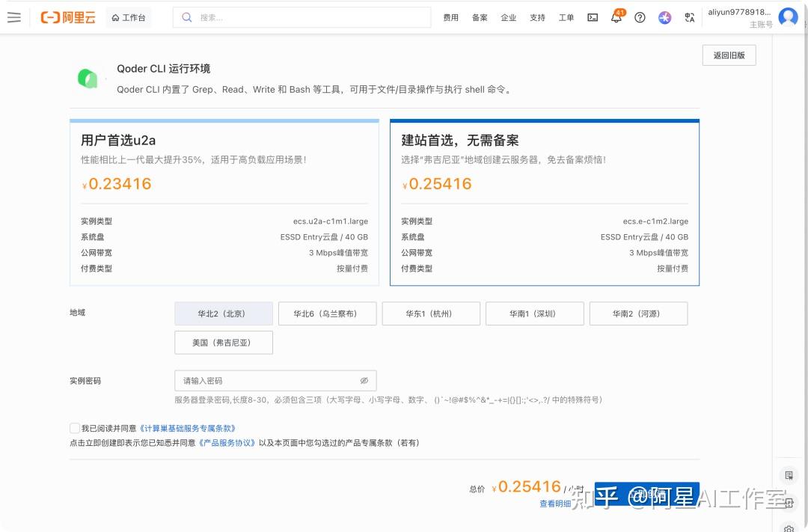Select the 华北2（北京）region
Viewport: 808px width, 532px height.
point(223,314)
